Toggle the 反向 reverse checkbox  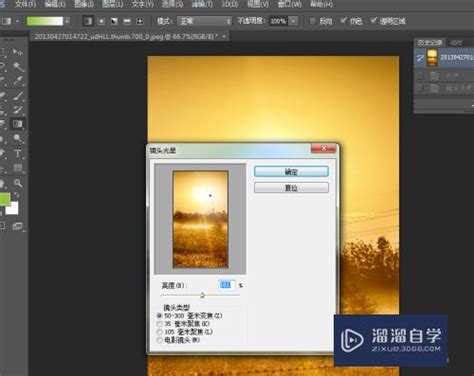(313, 21)
